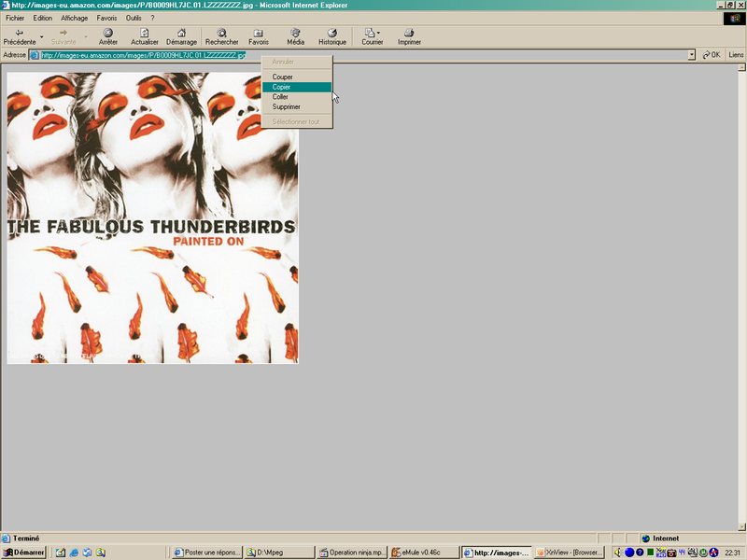Open the Démarrer start menu

coord(23,553)
